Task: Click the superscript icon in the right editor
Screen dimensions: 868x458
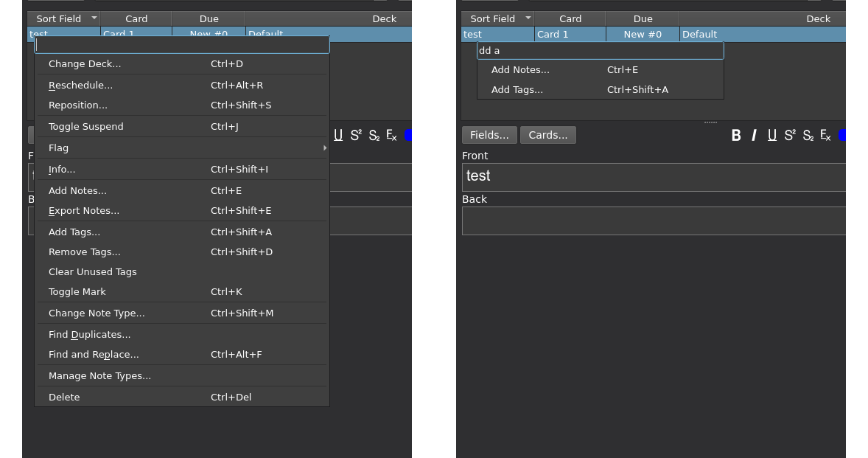Action: [790, 135]
